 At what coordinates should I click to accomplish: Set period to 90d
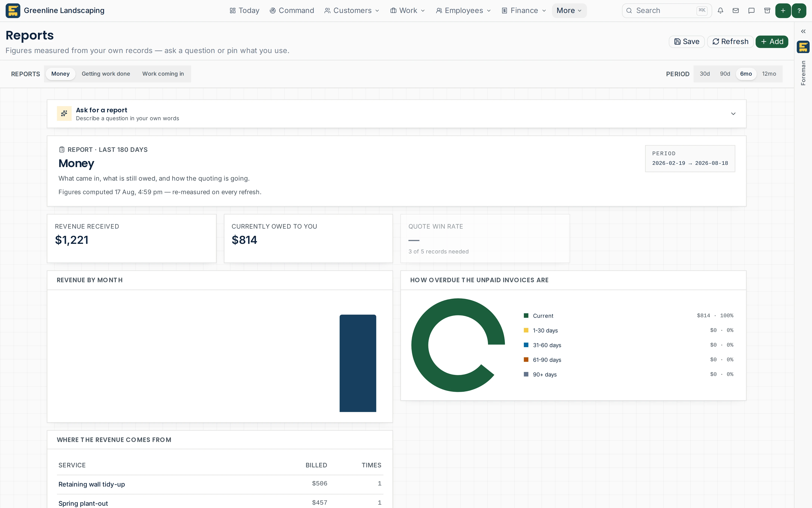[x=725, y=74]
